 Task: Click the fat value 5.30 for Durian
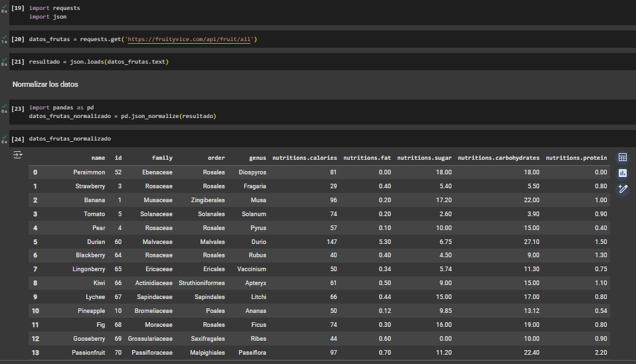click(385, 242)
